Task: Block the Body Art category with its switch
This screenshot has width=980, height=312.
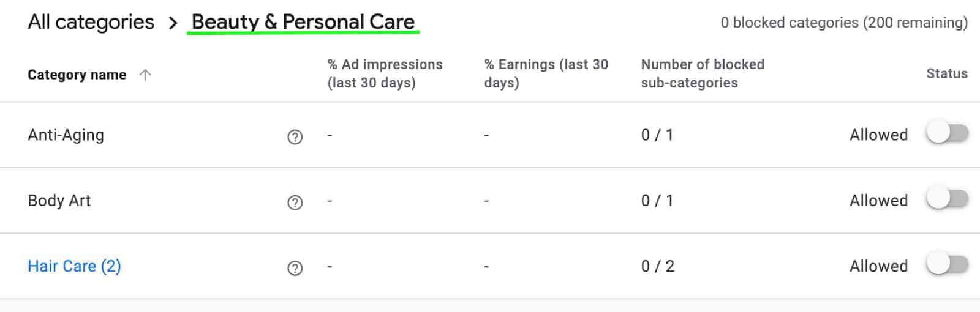Action: (x=947, y=199)
